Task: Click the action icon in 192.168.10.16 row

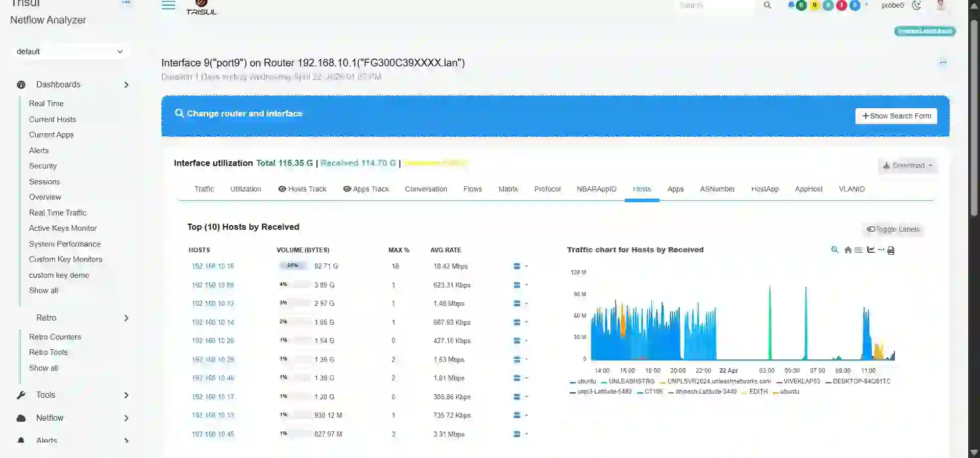Action: point(517,266)
